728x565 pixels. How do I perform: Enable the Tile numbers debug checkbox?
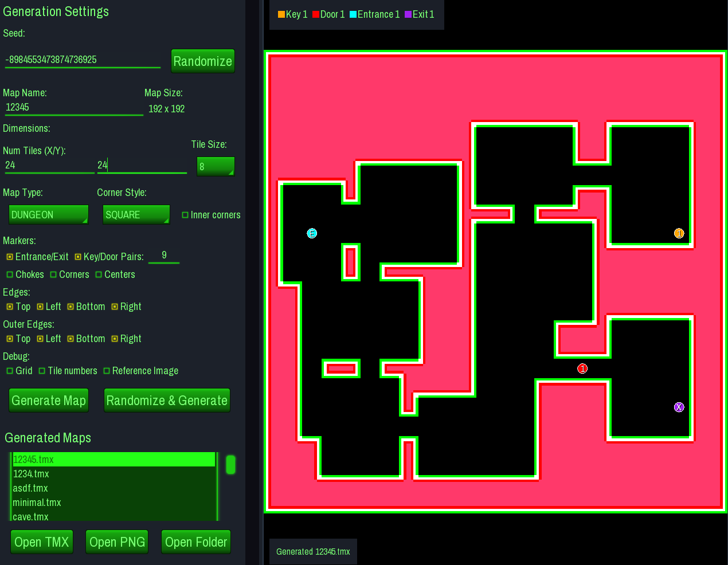pos(42,371)
